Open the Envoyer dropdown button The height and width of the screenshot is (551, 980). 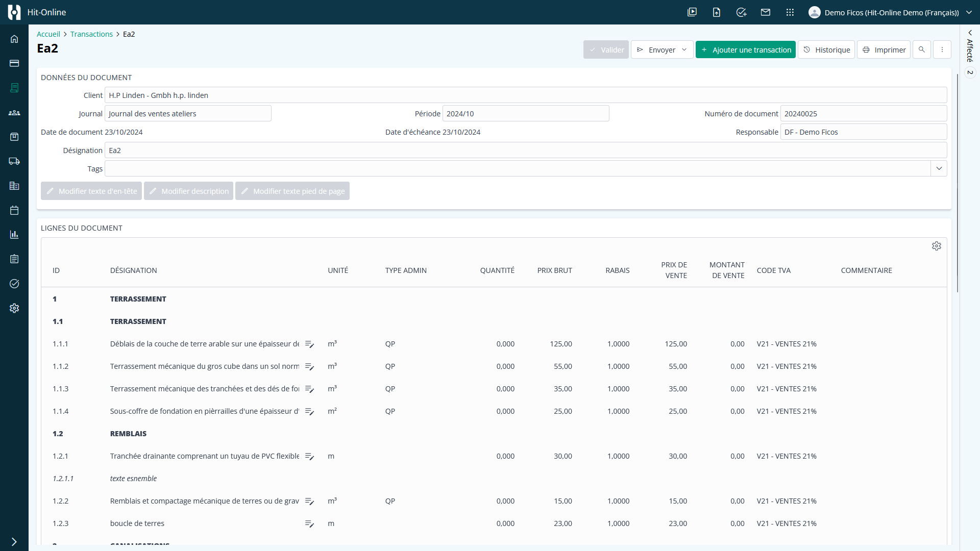click(662, 49)
